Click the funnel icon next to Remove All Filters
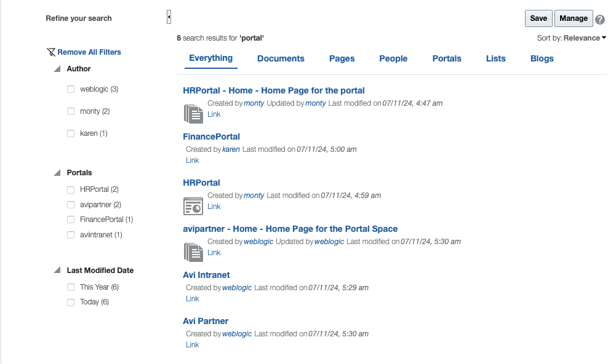 click(x=51, y=52)
